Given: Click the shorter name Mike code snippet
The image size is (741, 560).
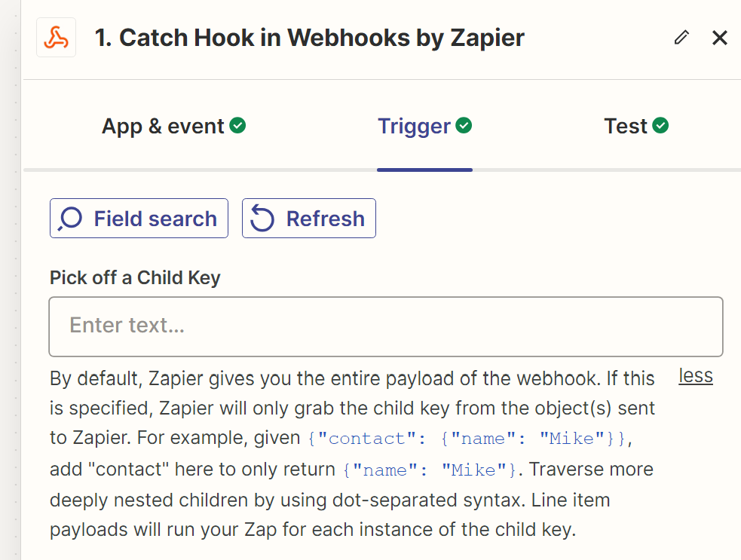Looking at the screenshot, I should (430, 470).
